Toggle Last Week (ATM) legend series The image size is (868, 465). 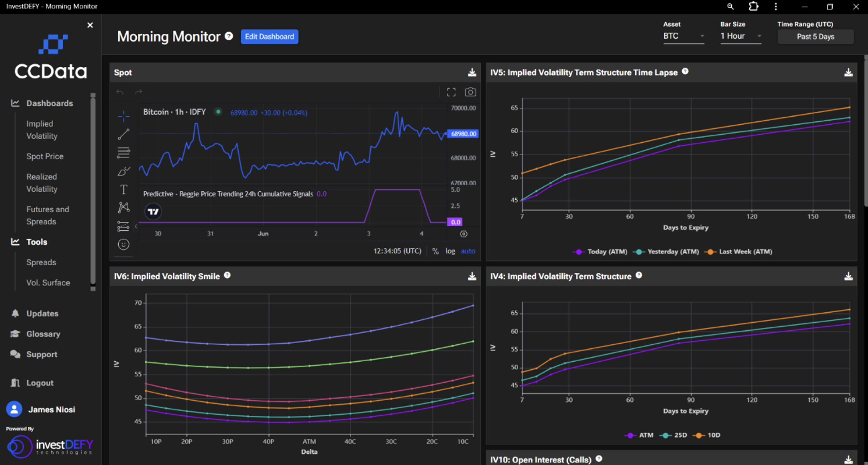740,252
